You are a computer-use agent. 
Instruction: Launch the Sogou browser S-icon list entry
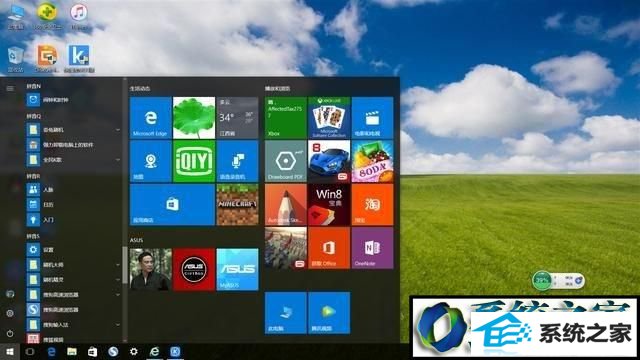coord(73,309)
